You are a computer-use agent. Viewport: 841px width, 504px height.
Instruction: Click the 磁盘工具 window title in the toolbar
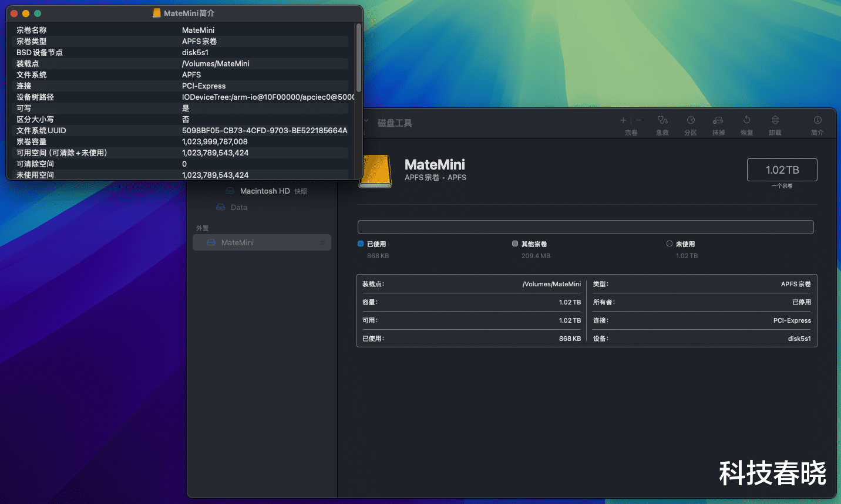point(395,123)
